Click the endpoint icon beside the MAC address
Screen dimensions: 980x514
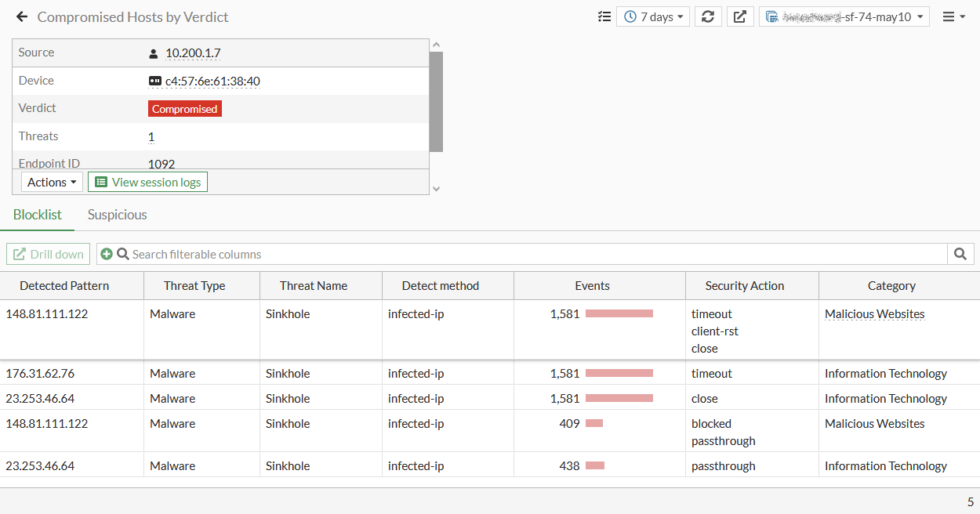click(x=154, y=81)
